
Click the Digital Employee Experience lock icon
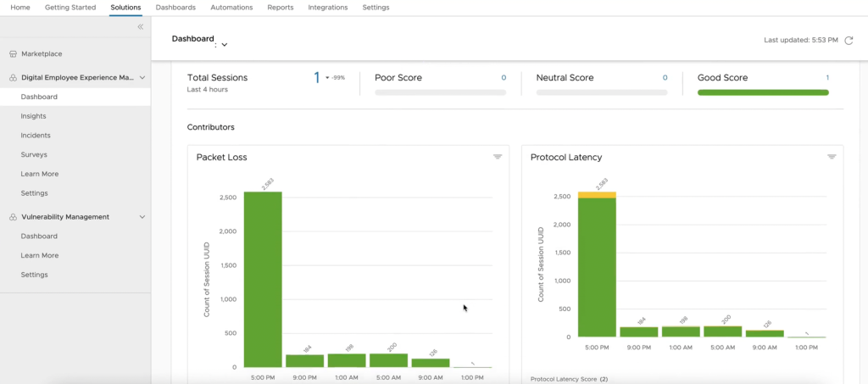coord(13,77)
